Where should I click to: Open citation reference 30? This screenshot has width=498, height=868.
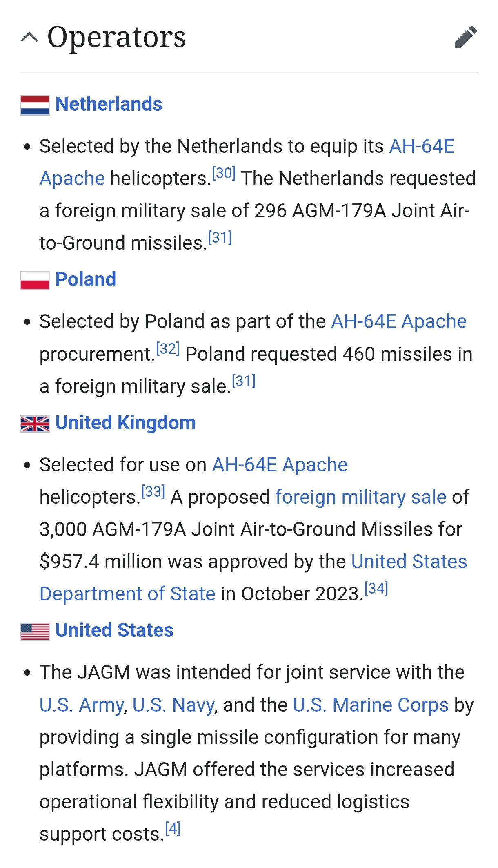tap(224, 173)
